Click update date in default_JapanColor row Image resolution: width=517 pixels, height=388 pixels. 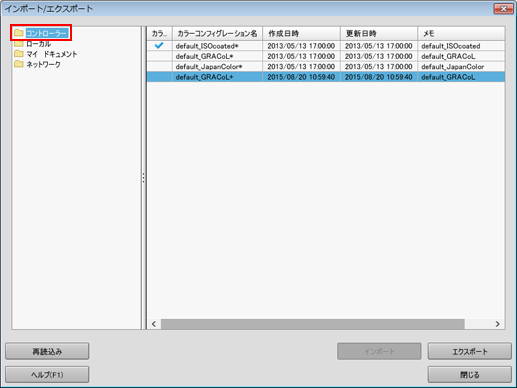378,67
